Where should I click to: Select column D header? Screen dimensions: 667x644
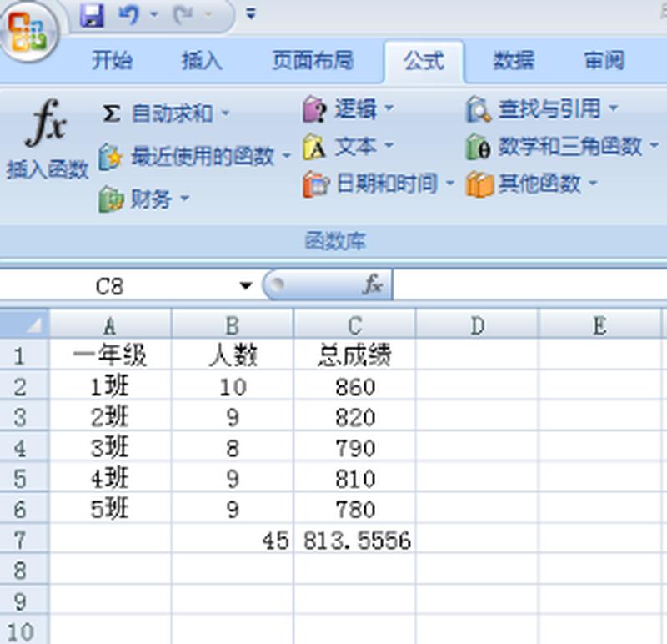(477, 325)
